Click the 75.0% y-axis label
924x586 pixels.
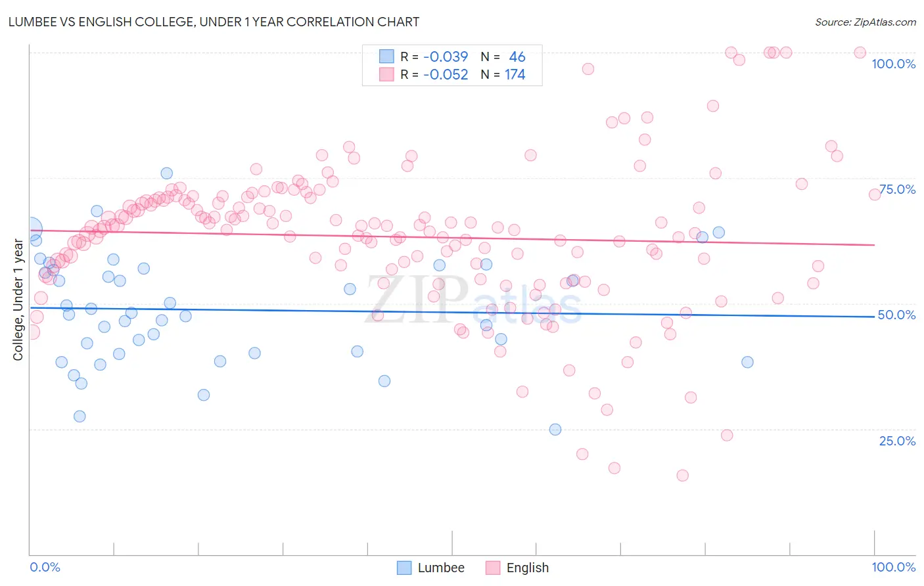point(897,189)
